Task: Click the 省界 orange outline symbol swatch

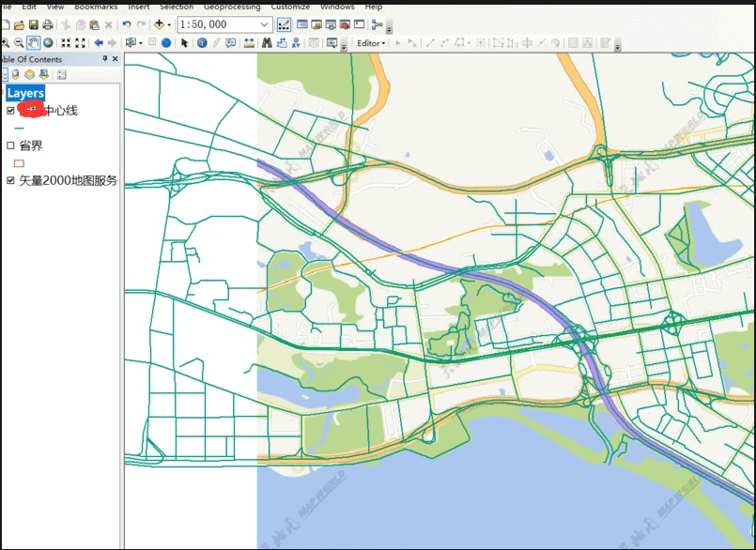Action: point(20,162)
